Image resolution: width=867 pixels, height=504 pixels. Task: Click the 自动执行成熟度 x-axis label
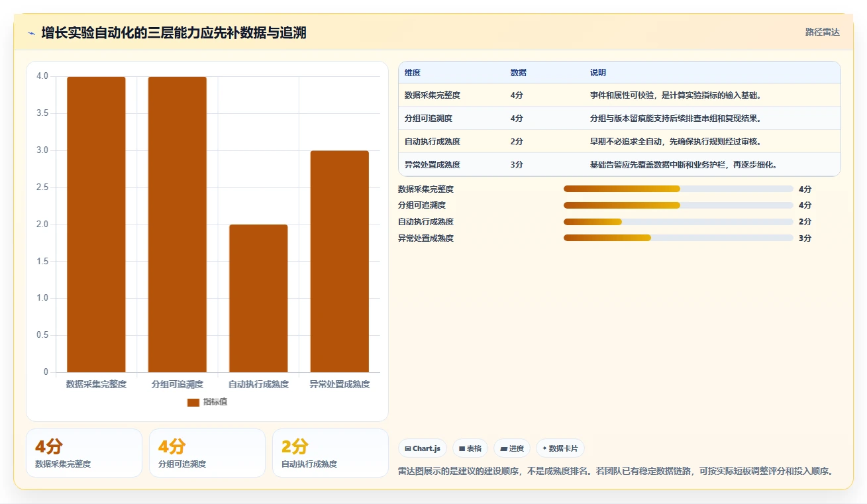tap(258, 384)
